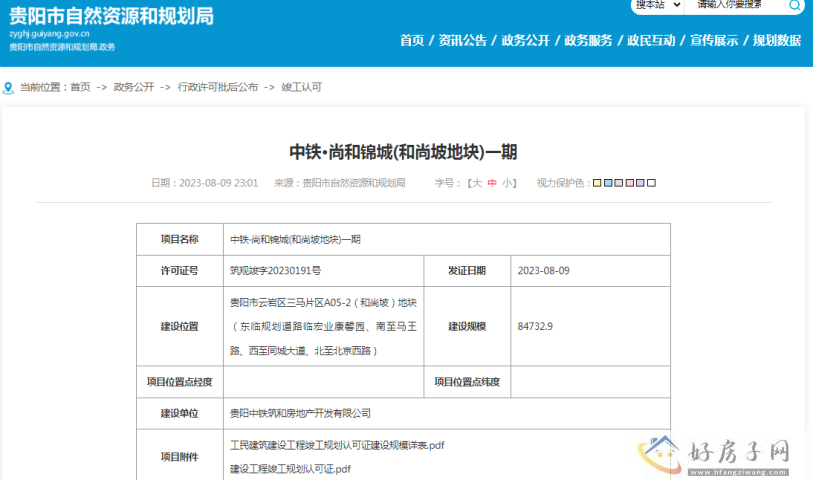This screenshot has width=813, height=480.
Task: Open the 首页 navigation menu item
Action: pos(412,40)
